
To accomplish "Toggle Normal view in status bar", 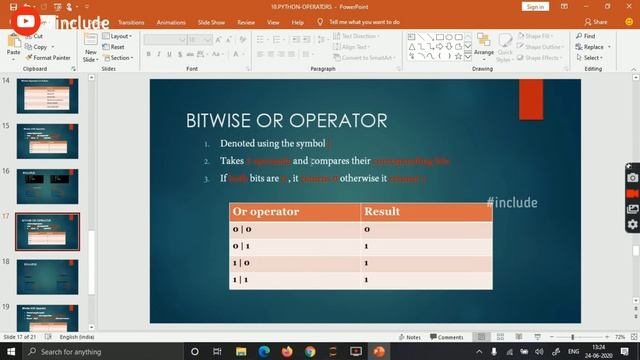I will [x=482, y=337].
